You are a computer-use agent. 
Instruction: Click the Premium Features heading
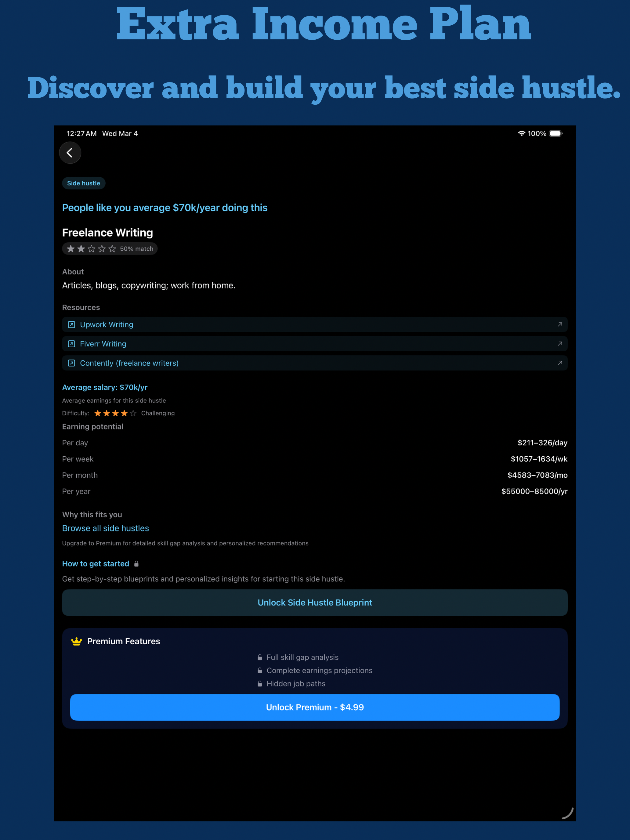click(123, 641)
